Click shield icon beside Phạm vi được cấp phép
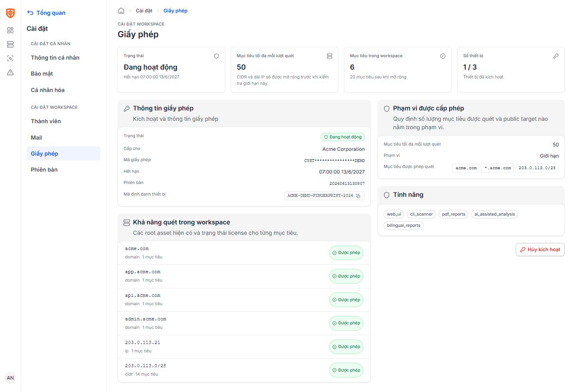 click(387, 108)
